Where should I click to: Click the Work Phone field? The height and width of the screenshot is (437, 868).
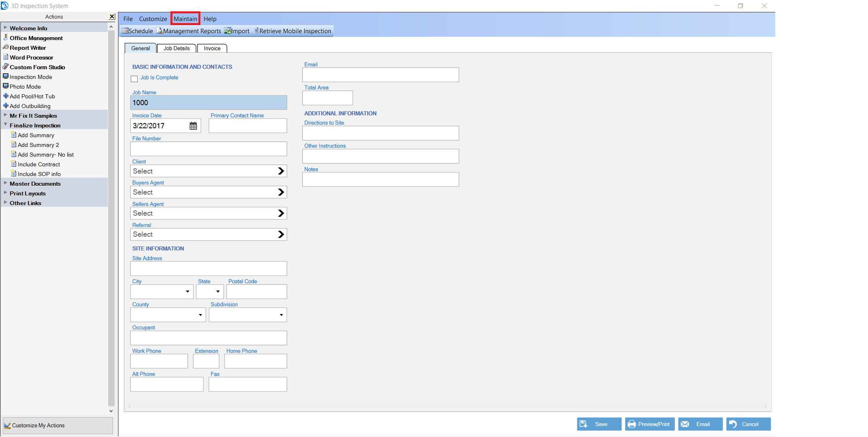click(x=159, y=361)
